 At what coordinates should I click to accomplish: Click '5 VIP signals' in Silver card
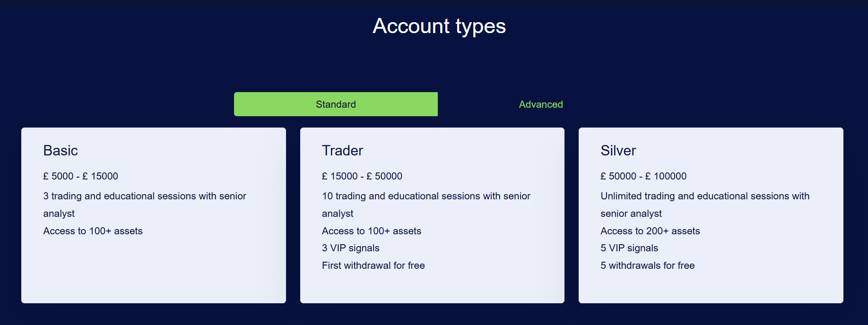629,248
